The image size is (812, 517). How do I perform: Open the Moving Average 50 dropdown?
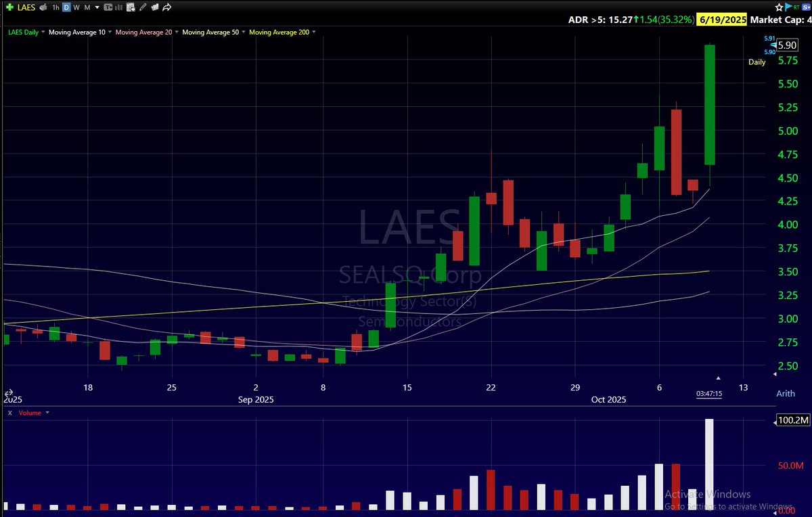[244, 32]
